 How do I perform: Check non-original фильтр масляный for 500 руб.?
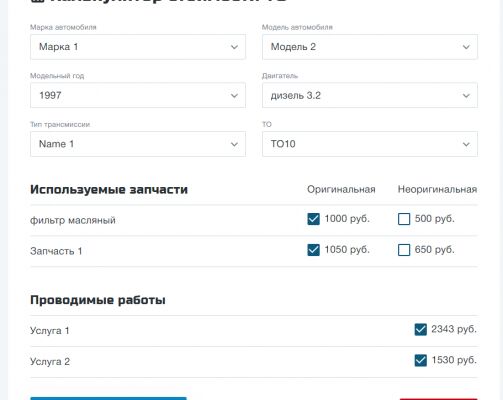[x=404, y=219]
